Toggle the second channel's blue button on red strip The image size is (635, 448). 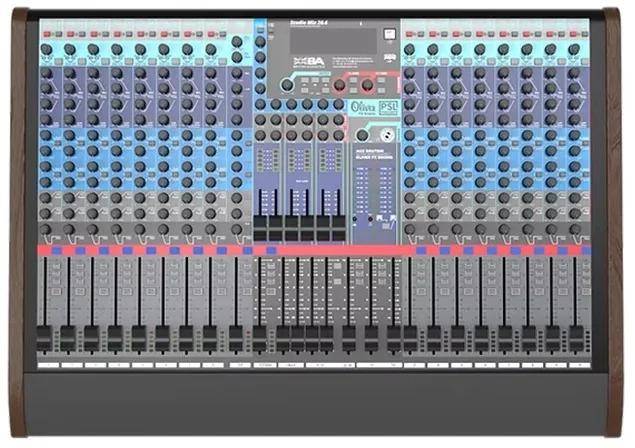point(80,251)
